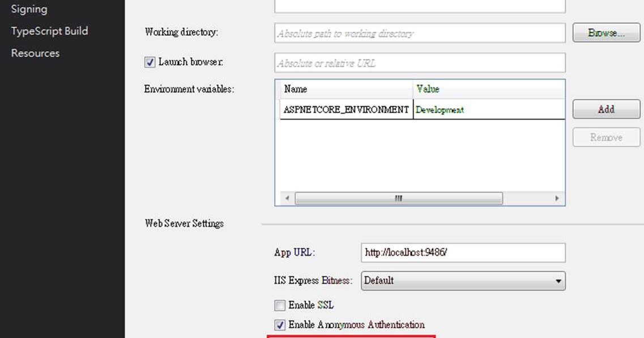Viewport: 644px width, 338px height.
Task: Disable Anonymous Authentication
Action: point(280,325)
